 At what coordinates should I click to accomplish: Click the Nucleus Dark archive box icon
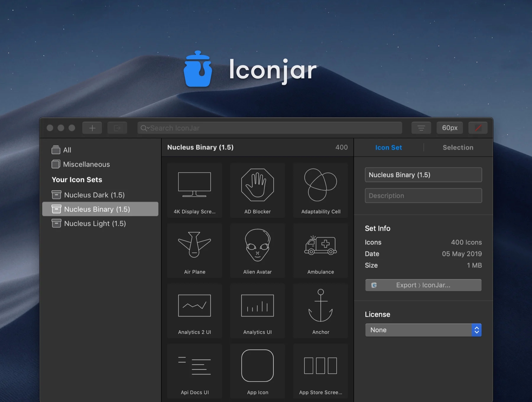[x=56, y=195]
